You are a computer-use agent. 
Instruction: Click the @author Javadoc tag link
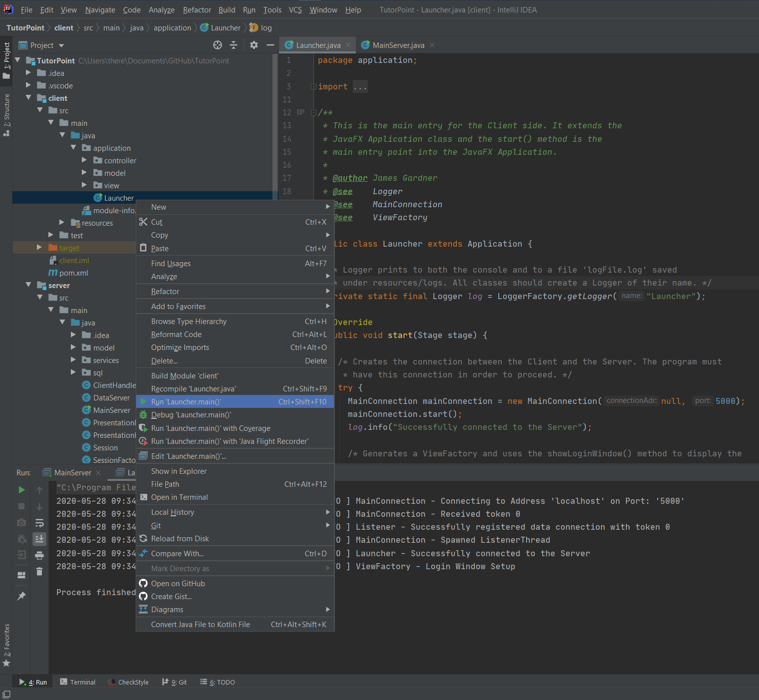click(350, 178)
